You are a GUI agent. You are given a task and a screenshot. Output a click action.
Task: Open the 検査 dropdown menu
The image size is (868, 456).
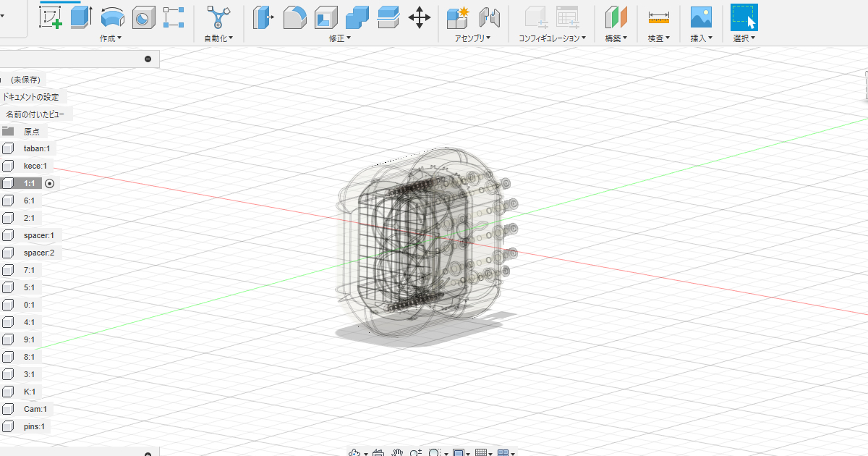tap(659, 38)
